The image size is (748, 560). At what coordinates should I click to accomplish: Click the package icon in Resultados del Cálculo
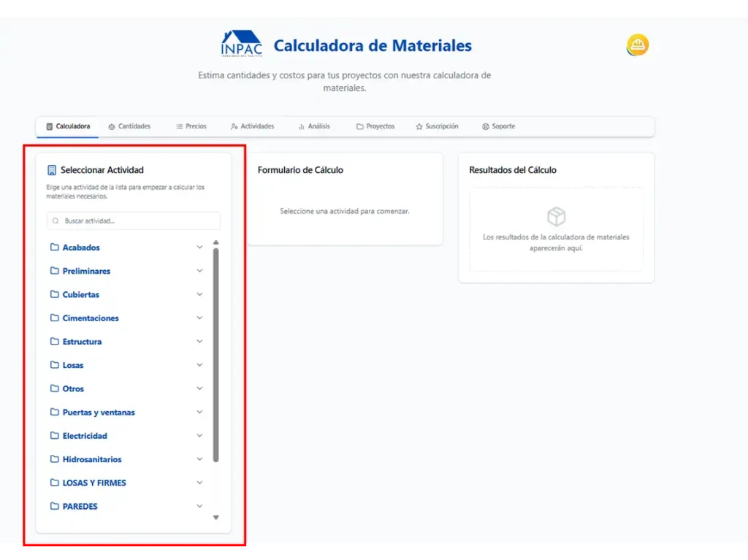point(557,216)
